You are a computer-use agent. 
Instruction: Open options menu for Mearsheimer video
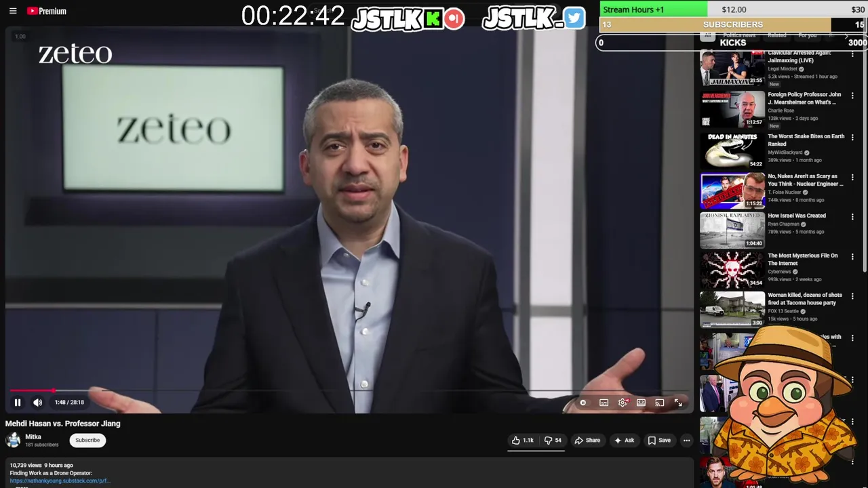click(852, 96)
